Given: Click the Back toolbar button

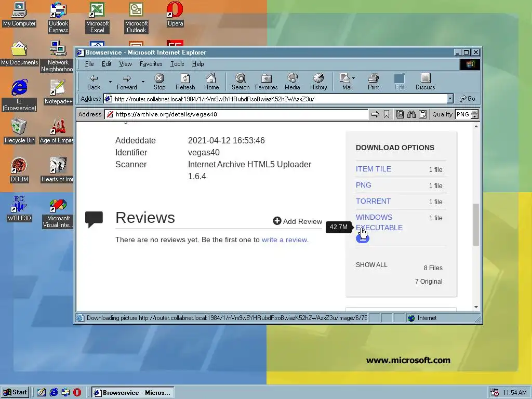Looking at the screenshot, I should pos(94,82).
